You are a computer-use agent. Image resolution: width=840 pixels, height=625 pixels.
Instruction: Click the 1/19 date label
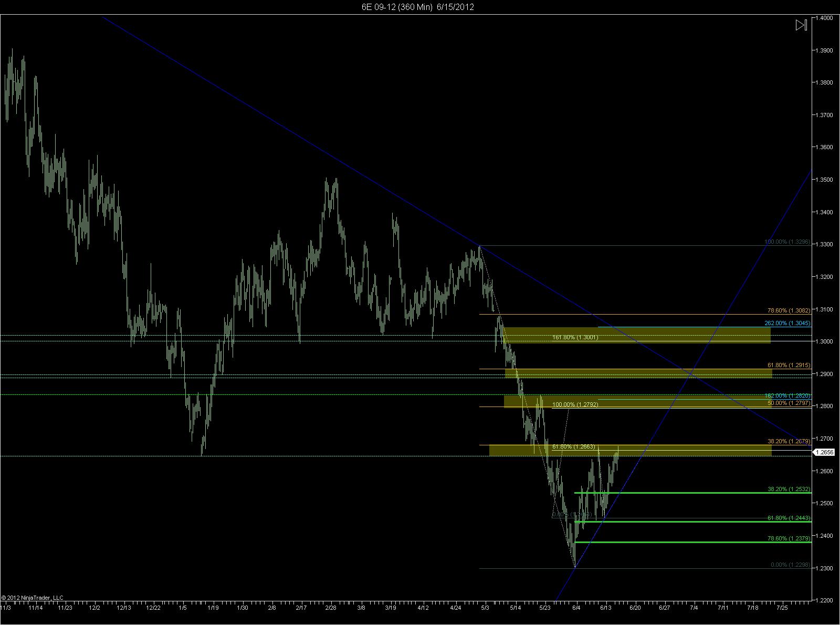213,608
